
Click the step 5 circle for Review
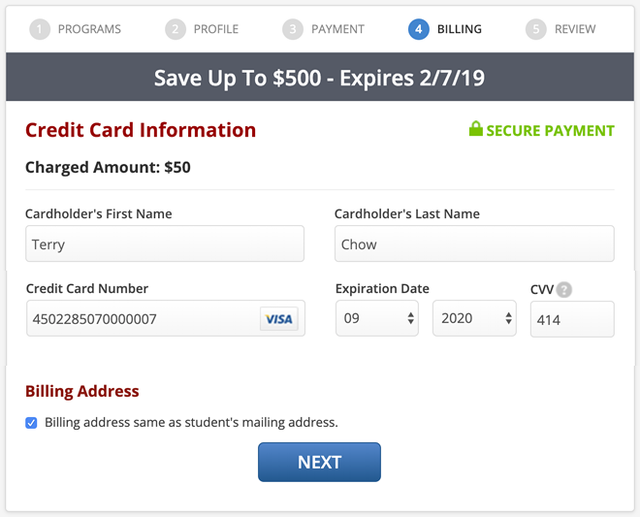(x=536, y=29)
